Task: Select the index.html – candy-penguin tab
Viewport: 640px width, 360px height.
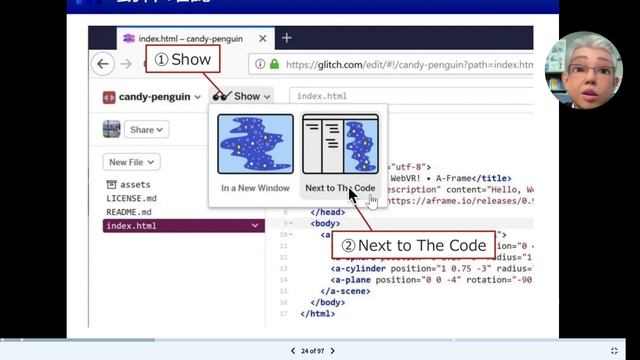Action: 196,38
